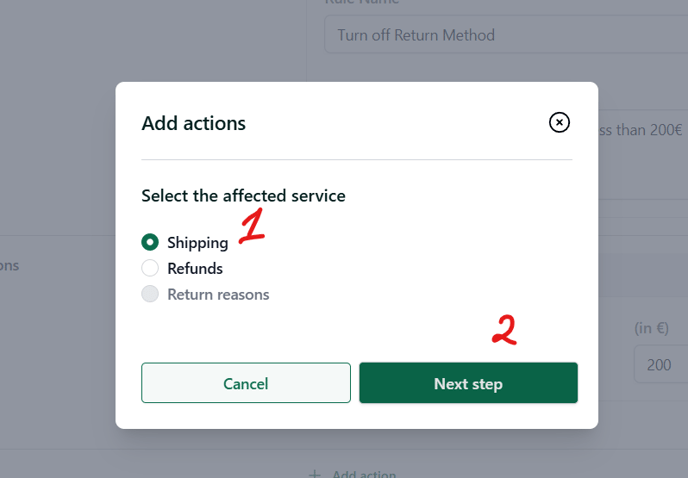Close the Add actions dialog
Viewport: 688px width, 478px height.
pyautogui.click(x=559, y=122)
